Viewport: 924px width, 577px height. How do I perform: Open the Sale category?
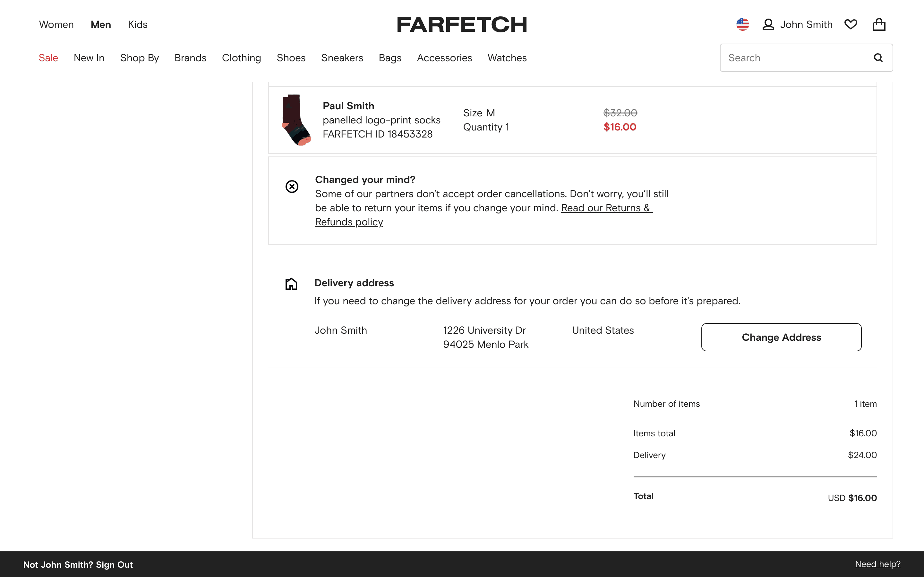point(48,58)
